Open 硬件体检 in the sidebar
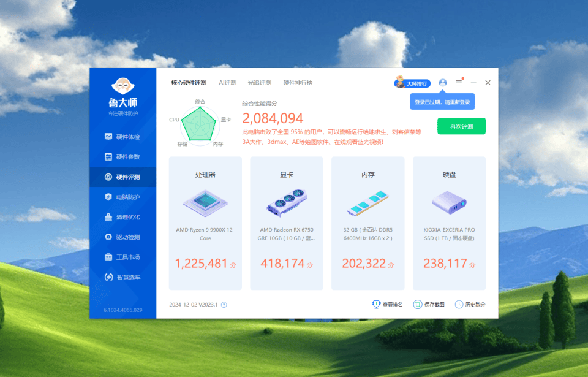The image size is (588, 377). click(x=123, y=137)
